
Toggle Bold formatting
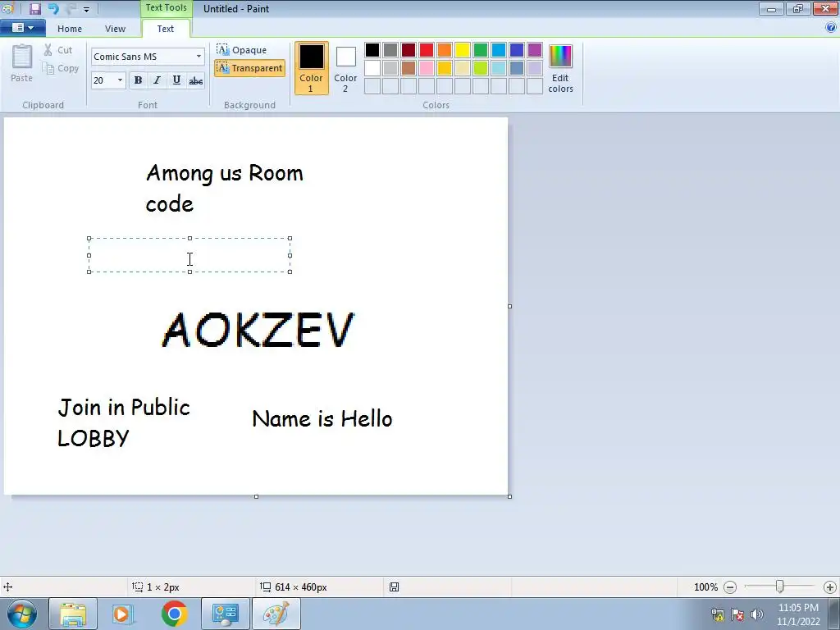pos(138,80)
